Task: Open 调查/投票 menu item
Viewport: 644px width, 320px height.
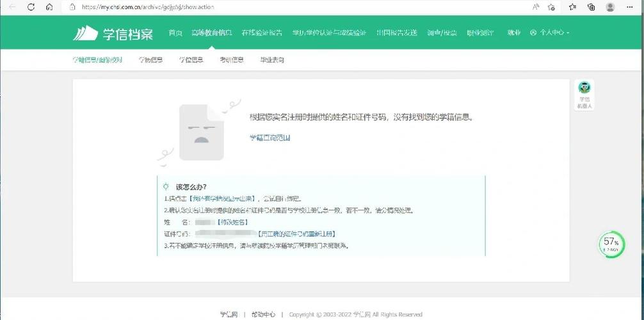Action: [442, 33]
